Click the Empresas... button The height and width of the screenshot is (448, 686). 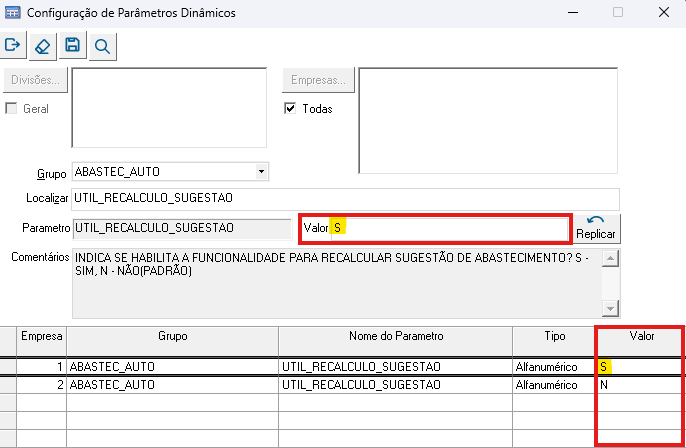pos(318,80)
